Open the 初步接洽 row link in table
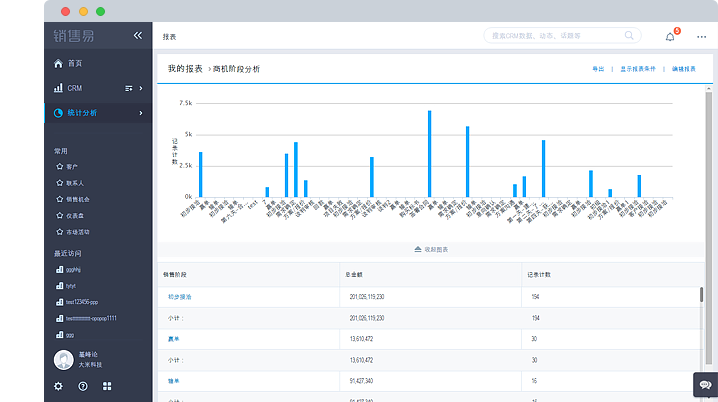 pyautogui.click(x=180, y=297)
